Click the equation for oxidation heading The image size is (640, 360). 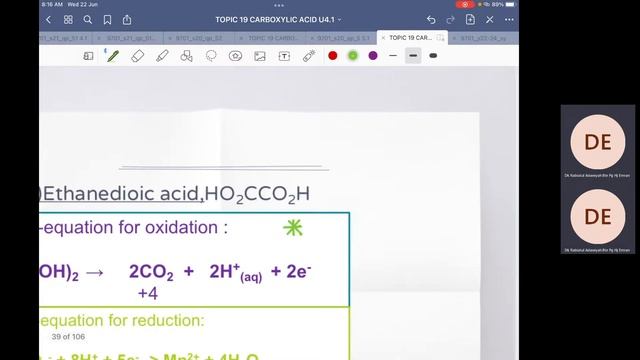coord(133,227)
